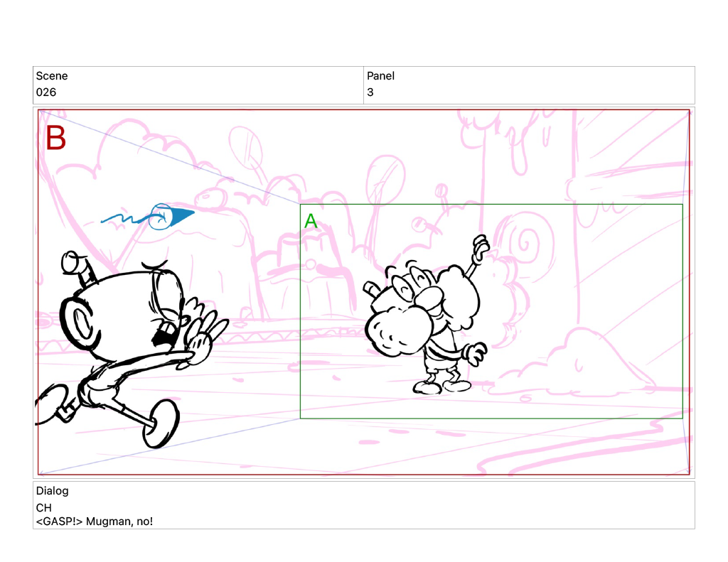Click the dialog line "<GASP!> Mugman, no!"
This screenshot has width=728, height=562.
tap(95, 522)
